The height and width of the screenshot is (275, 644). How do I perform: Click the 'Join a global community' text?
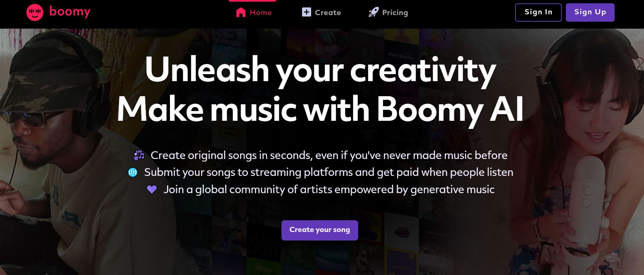click(329, 189)
